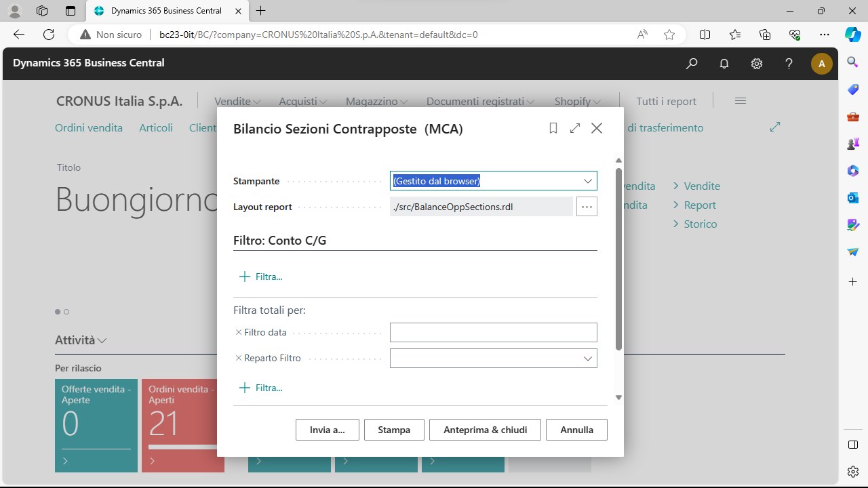Open Ordini vendita link
This screenshot has height=488, width=868.
click(x=89, y=127)
